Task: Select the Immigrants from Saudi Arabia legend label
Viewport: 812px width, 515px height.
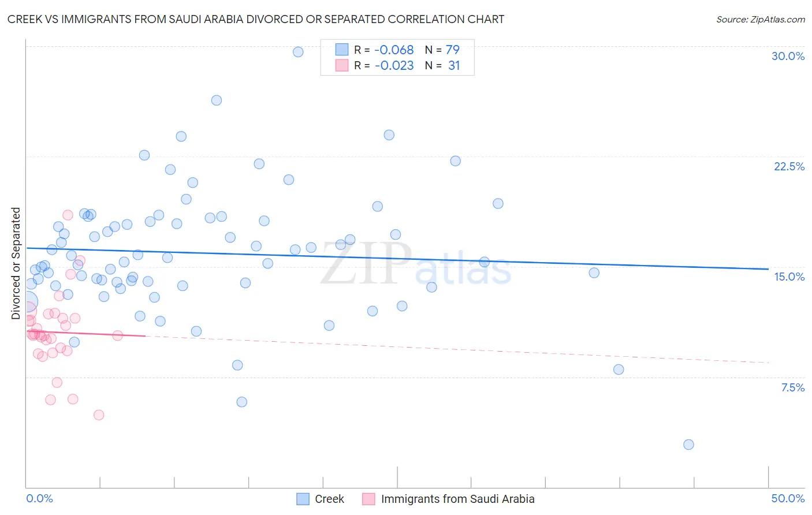Action: [x=458, y=499]
